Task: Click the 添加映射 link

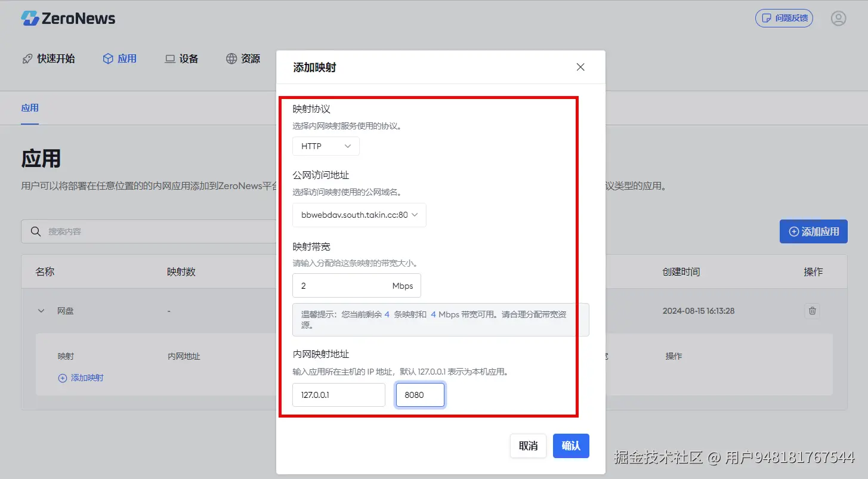Action: click(x=81, y=378)
